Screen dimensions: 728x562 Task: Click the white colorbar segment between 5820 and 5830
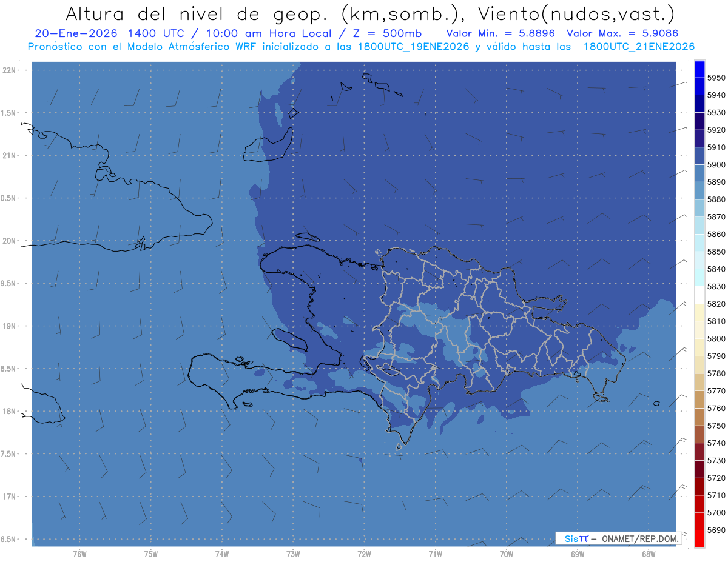pos(699,295)
